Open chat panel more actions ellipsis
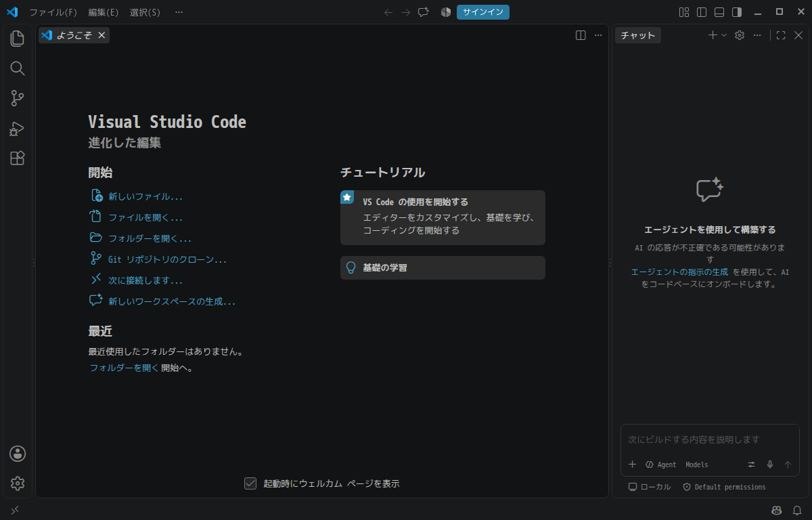The width and height of the screenshot is (812, 520). click(x=757, y=35)
